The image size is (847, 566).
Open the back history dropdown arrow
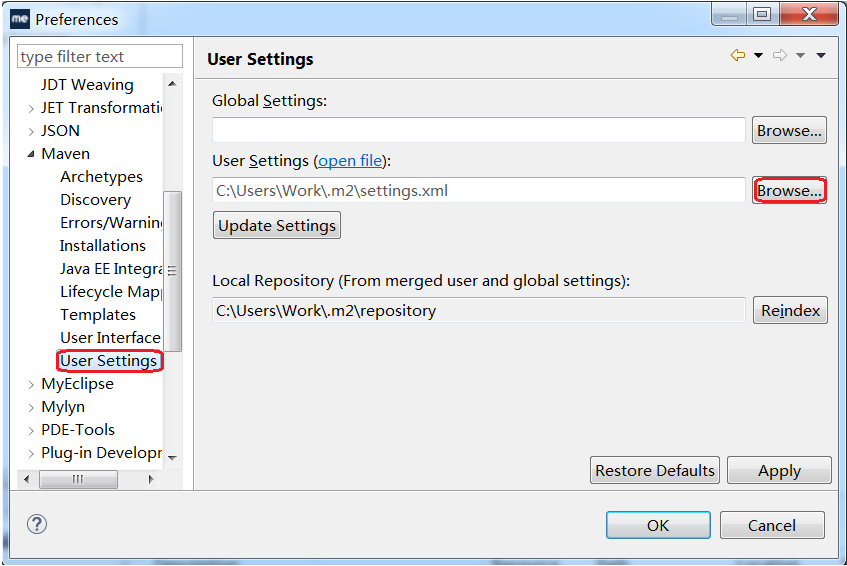pos(758,55)
